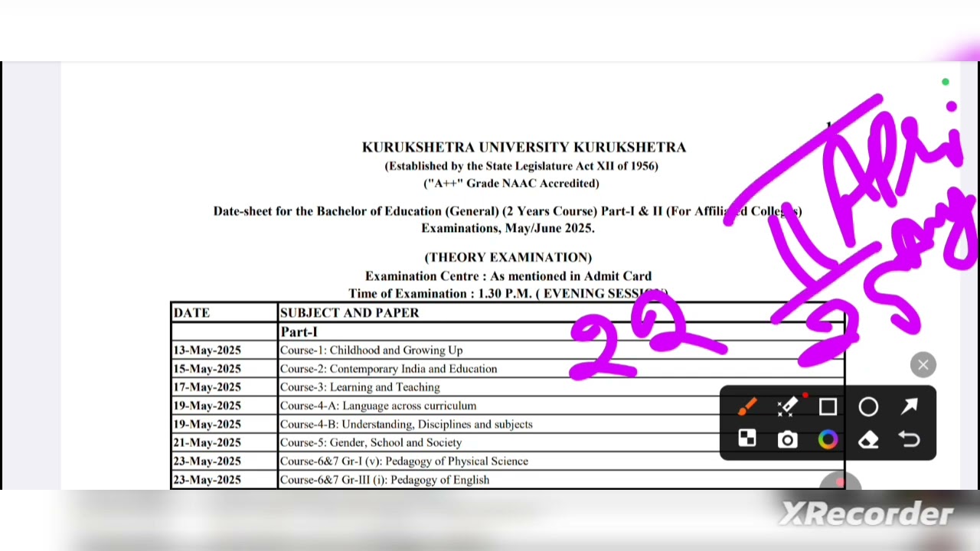Screen dimensions: 980x551
Task: Close the drawing toolbar panel
Action: point(923,365)
